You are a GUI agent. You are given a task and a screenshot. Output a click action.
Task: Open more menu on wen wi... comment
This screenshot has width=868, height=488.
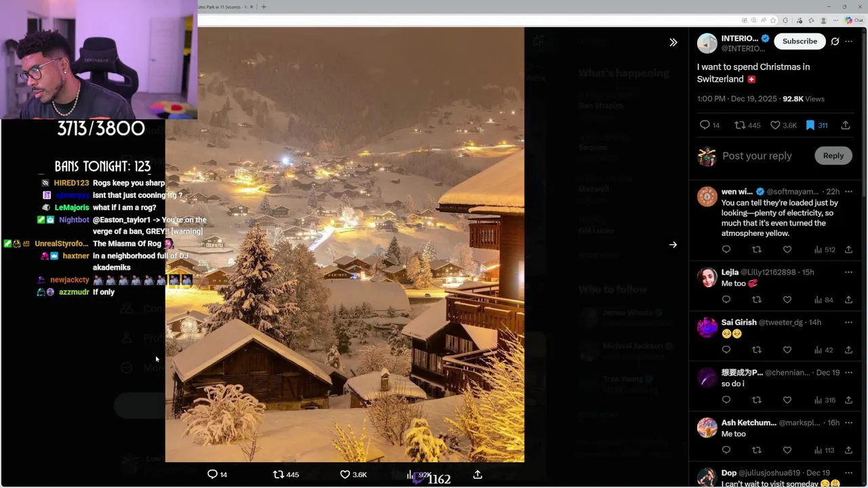[848, 192]
